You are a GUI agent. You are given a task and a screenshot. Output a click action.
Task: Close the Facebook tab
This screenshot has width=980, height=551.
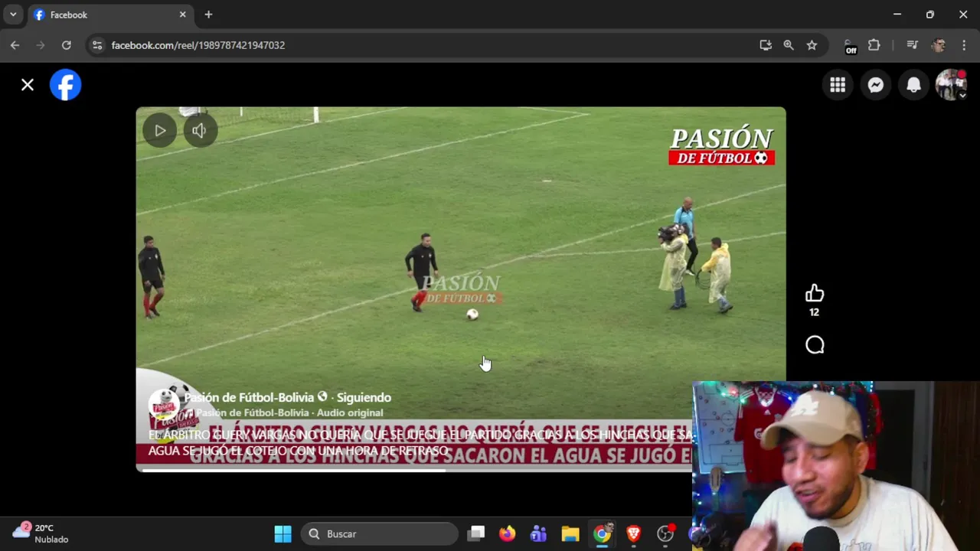182,15
